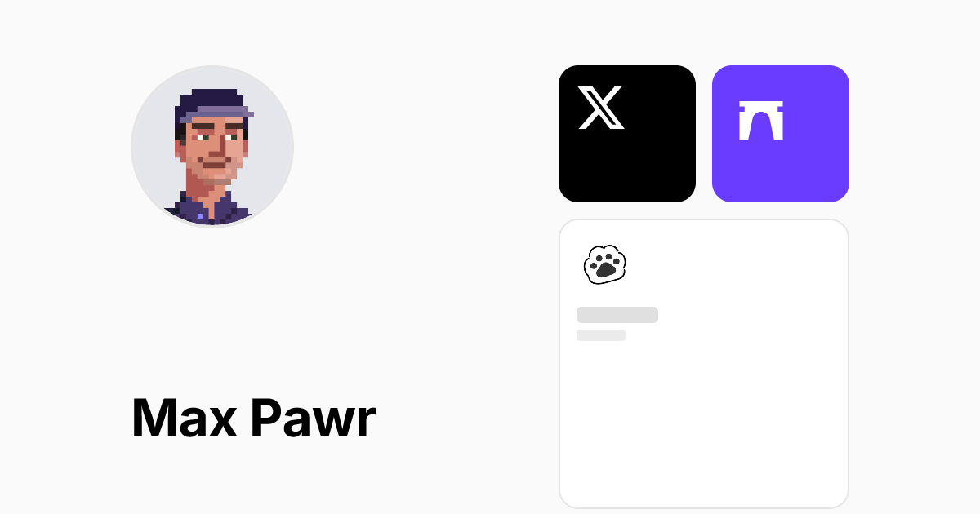Click the longer gray title placeholder bar
Screen dimensions: 980x514
tap(617, 315)
